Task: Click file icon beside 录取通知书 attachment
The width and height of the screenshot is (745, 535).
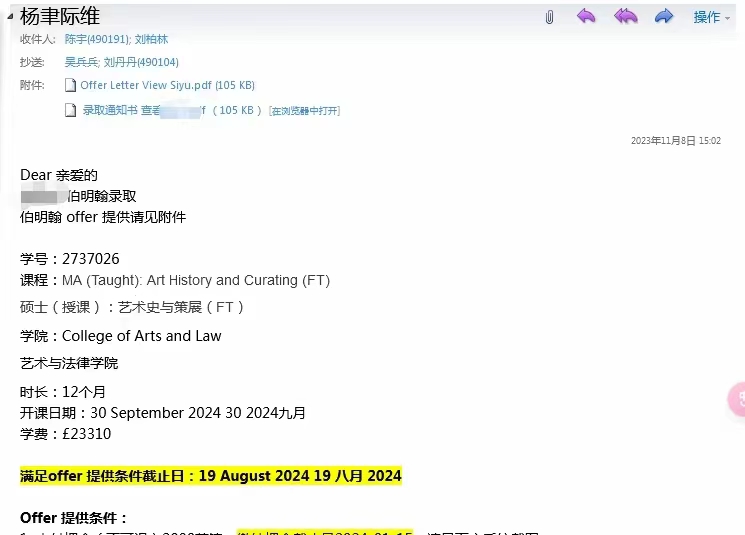Action: tap(70, 110)
